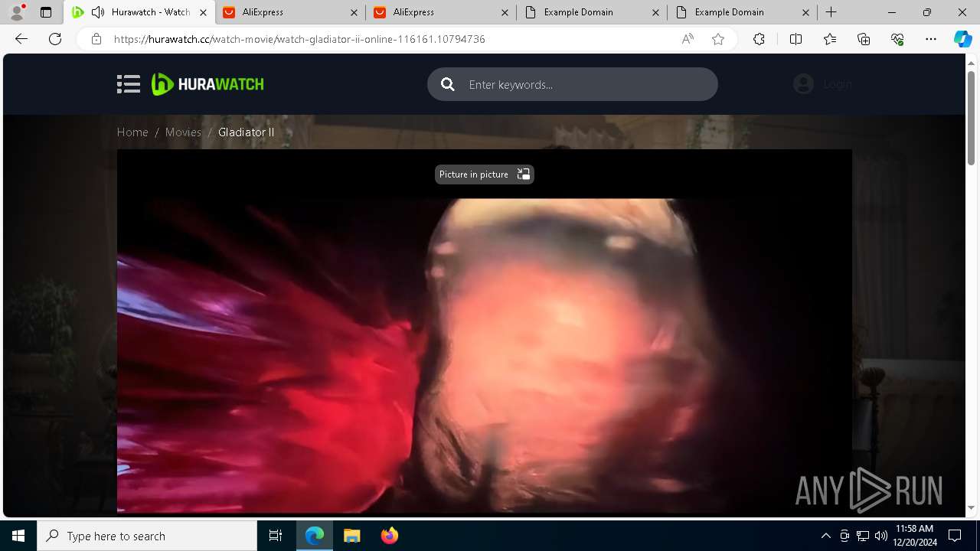This screenshot has height=551, width=980.
Task: Click the scrollbar down arrow
Action: (x=971, y=507)
